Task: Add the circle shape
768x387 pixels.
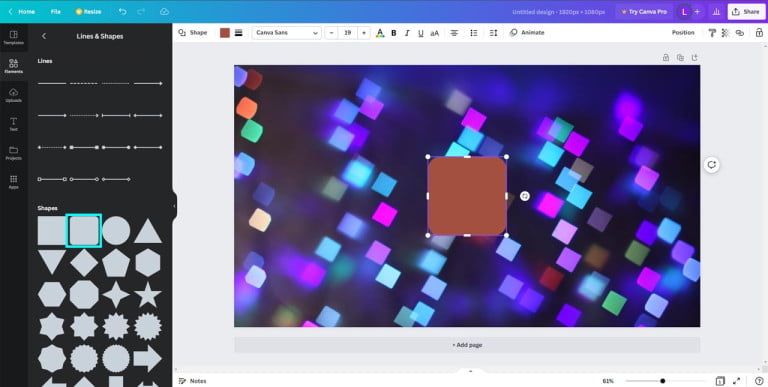Action: coord(116,231)
